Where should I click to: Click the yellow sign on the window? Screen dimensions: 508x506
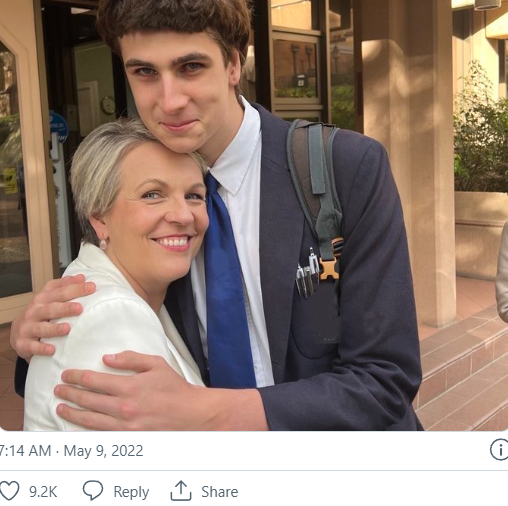[10, 181]
